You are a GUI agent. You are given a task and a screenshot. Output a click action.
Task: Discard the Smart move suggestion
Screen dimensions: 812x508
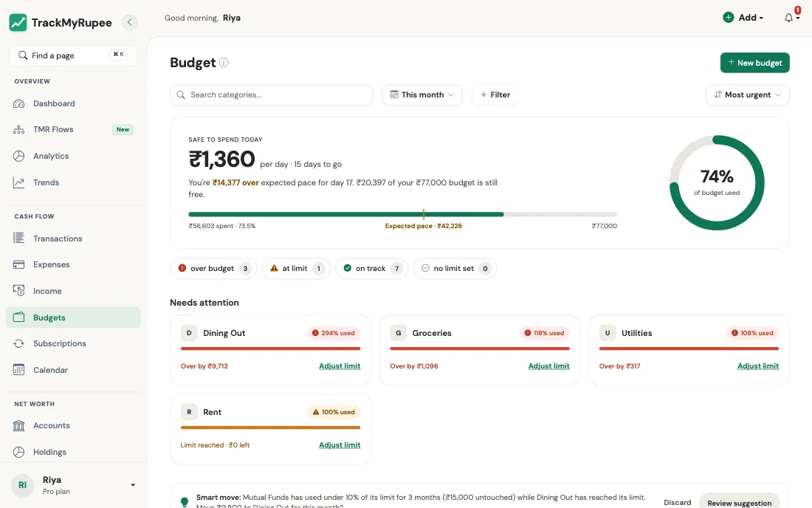(x=678, y=503)
